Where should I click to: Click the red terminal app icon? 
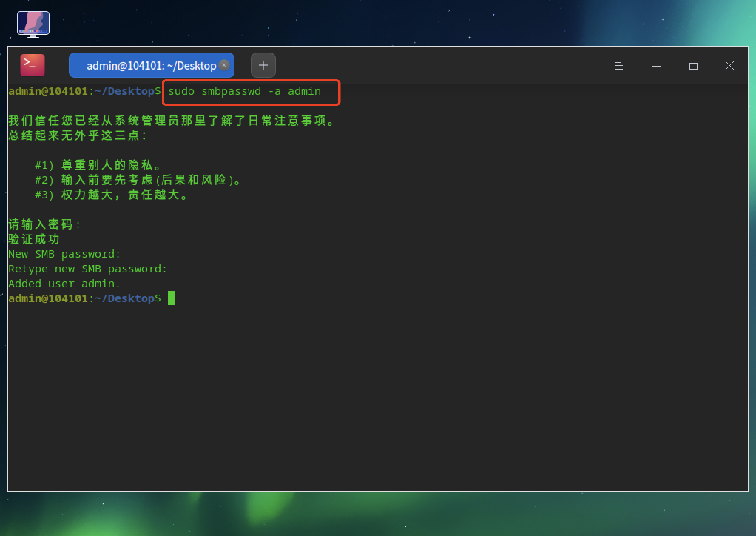coord(33,65)
